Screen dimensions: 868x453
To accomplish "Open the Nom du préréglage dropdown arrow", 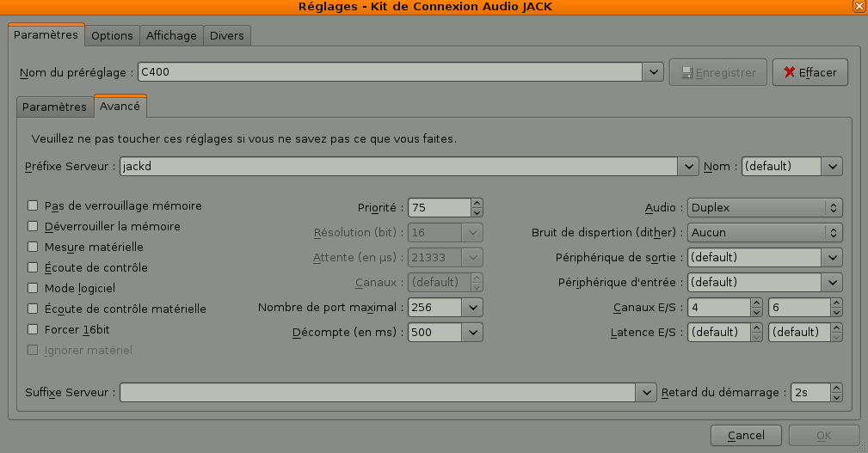I will pos(653,72).
